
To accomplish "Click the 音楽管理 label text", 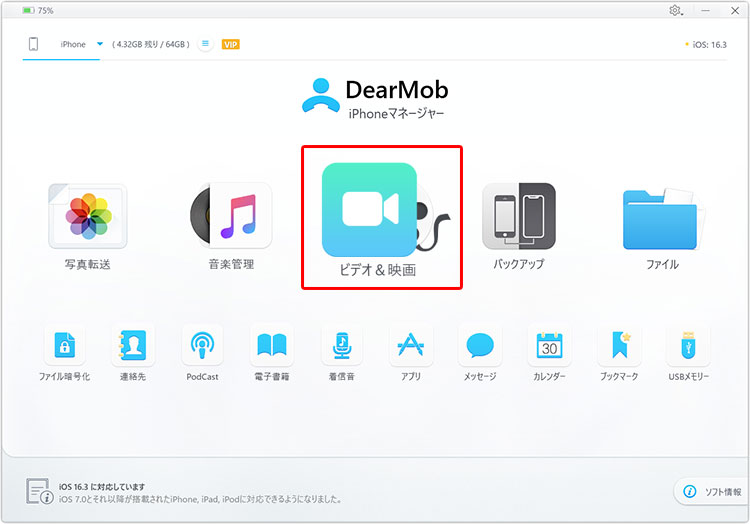I will [x=231, y=264].
